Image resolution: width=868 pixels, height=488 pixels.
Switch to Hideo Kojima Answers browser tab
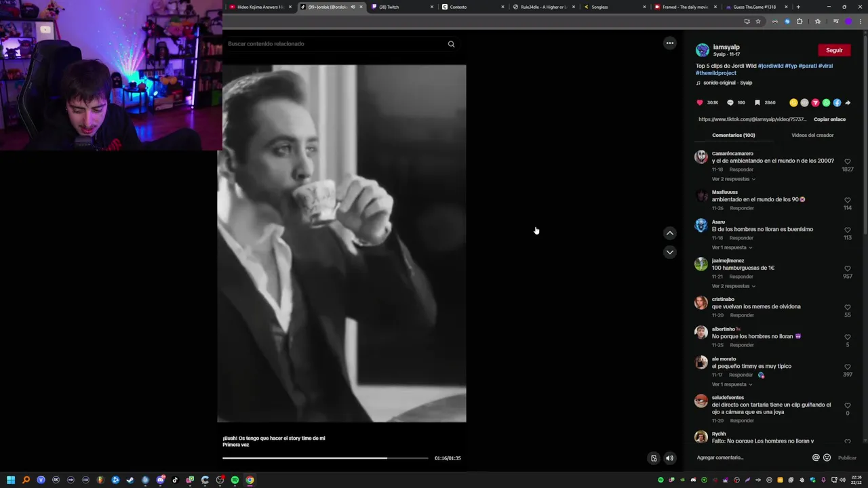260,7
